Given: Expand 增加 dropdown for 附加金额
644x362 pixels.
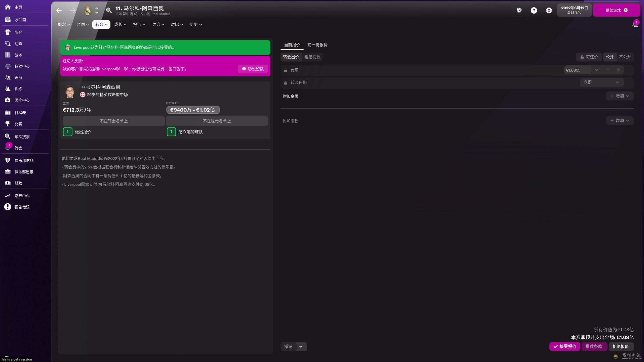Looking at the screenshot, I should [x=620, y=96].
